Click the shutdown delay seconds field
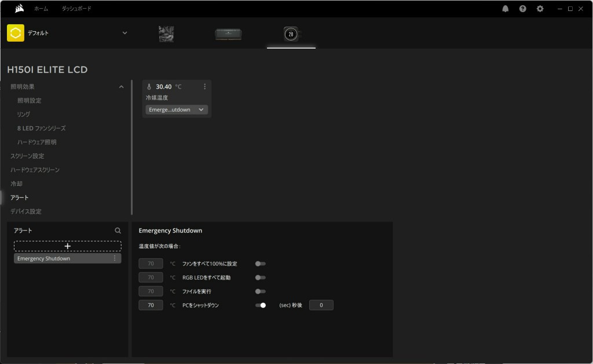593x364 pixels. click(321, 305)
